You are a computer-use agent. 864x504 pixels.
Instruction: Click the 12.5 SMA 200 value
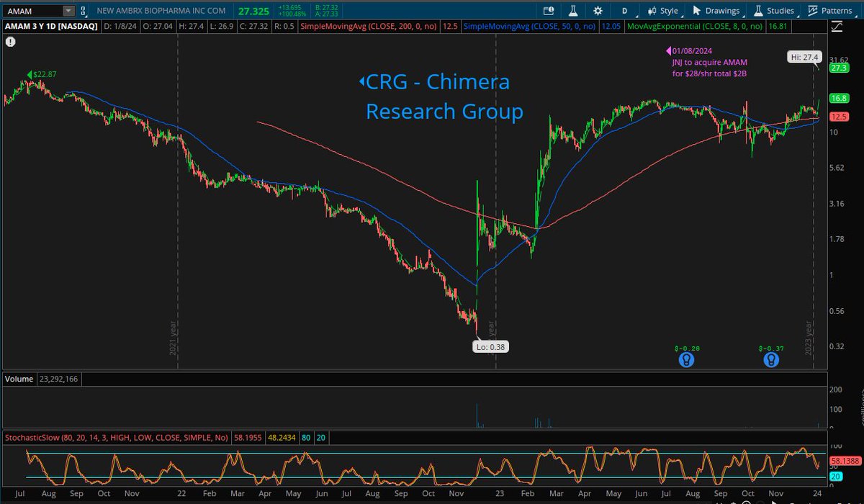pyautogui.click(x=451, y=27)
